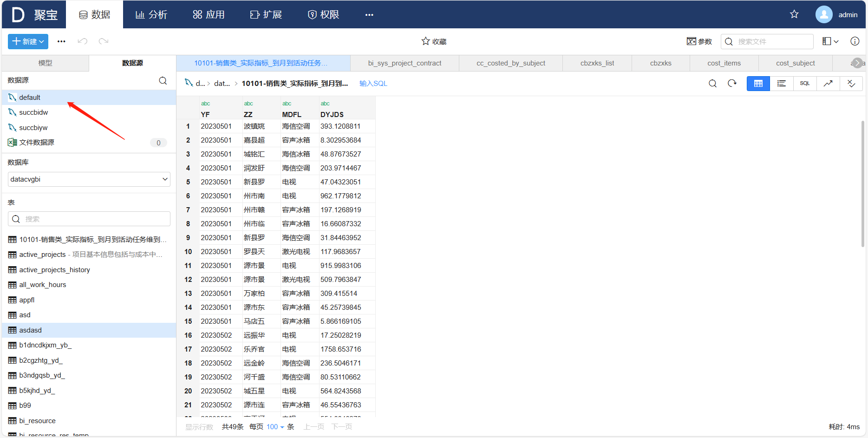Open the admin user avatar

point(824,14)
